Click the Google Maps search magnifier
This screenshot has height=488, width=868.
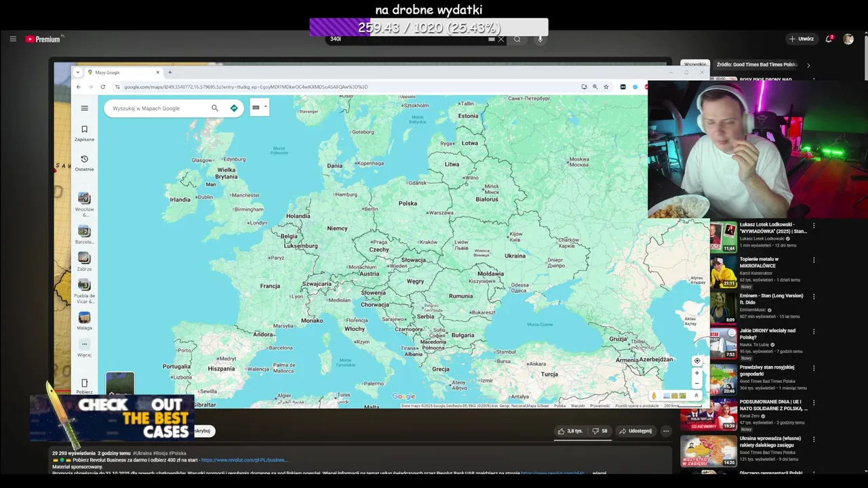point(215,108)
